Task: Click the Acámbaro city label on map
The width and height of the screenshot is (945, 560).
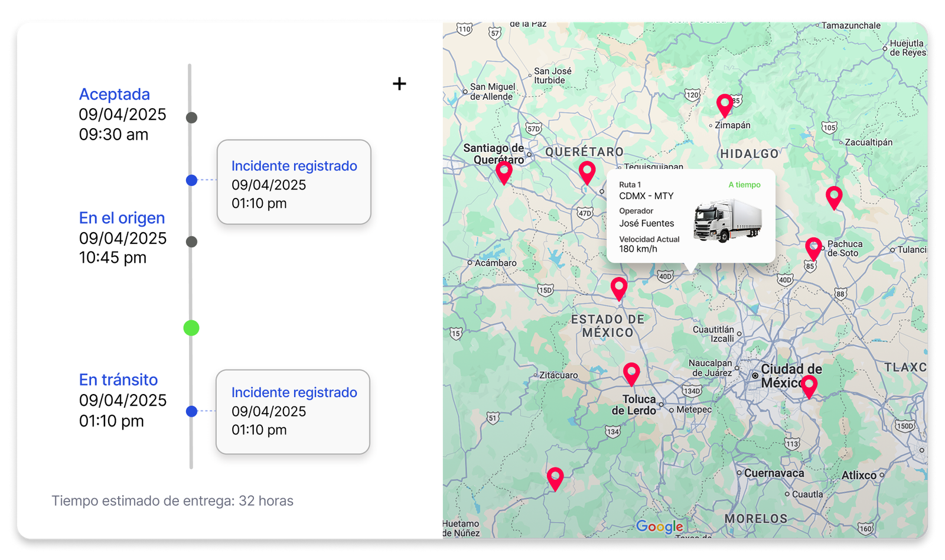Action: [496, 263]
